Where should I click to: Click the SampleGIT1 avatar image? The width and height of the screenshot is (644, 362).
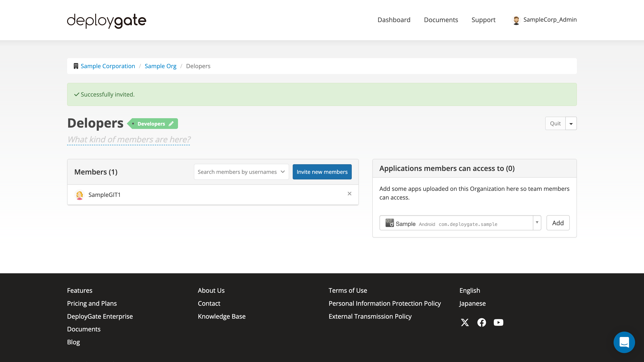coord(80,195)
